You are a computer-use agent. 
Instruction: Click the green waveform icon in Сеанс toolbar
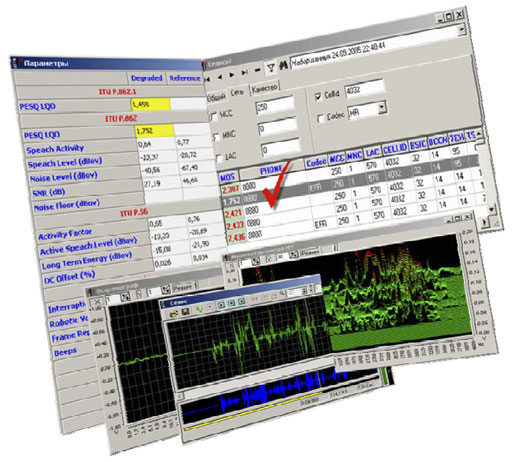coord(199,309)
